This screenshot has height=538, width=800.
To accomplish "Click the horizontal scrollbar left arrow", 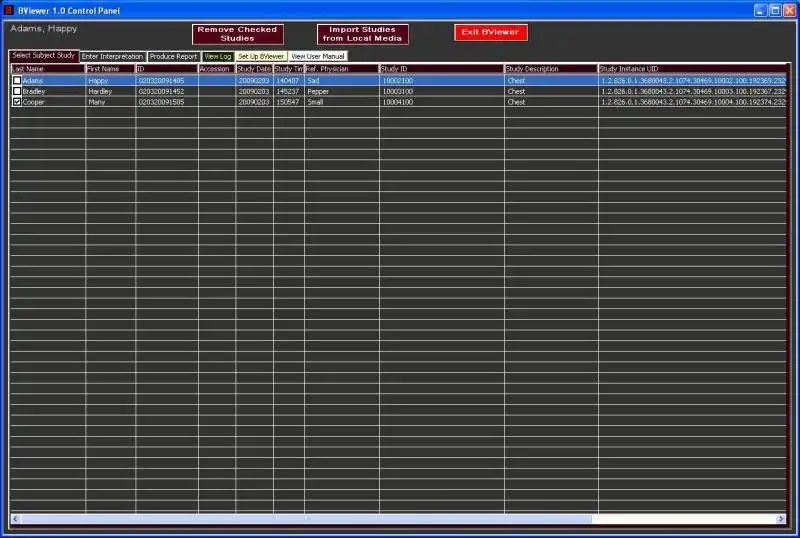I will (x=15, y=519).
